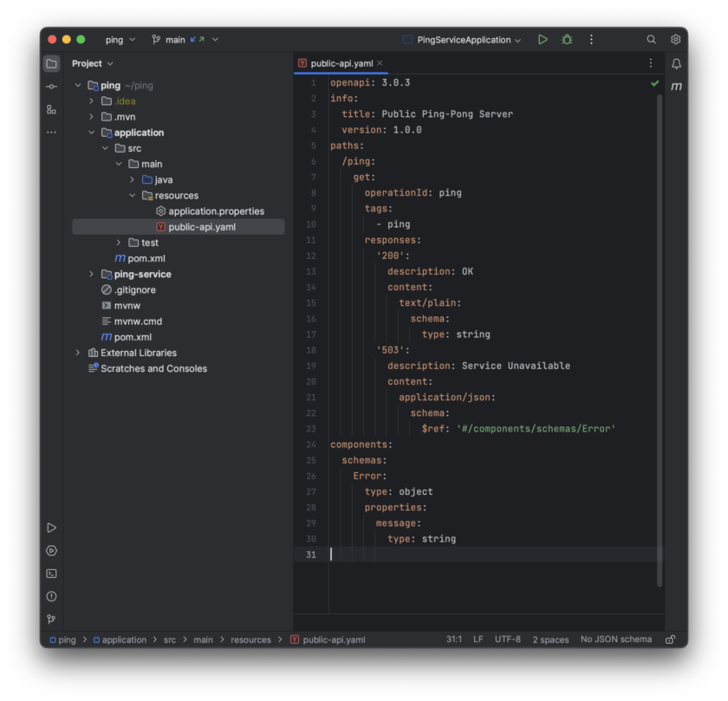Open the Problems tool window
Screen dimensions: 728x701
pos(52,594)
